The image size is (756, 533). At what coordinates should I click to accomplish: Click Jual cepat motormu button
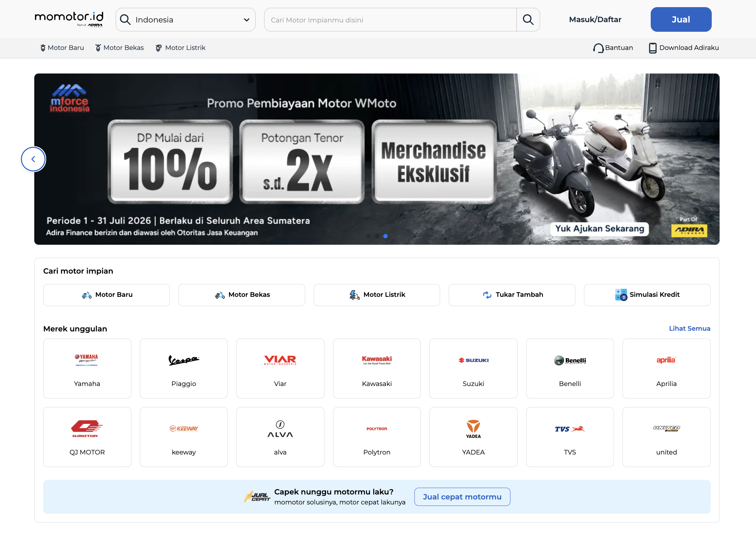coord(462,497)
